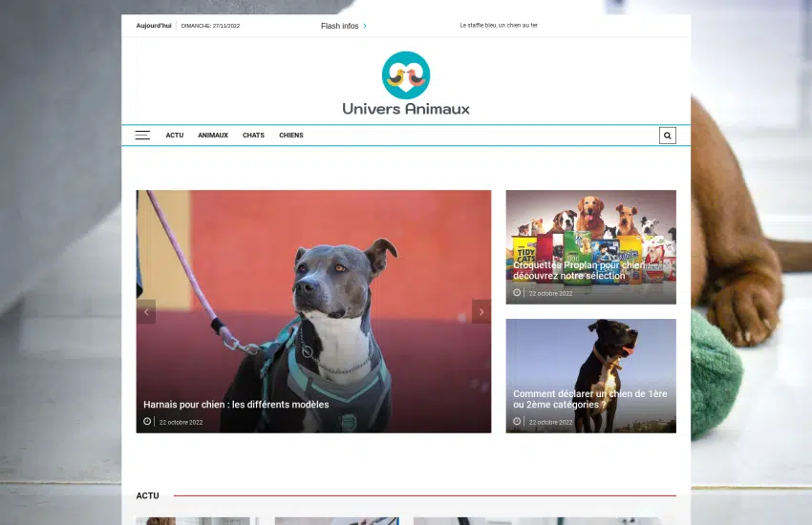Open article Harnais pour chien: les différents modèles
Image resolution: width=812 pixels, height=525 pixels.
click(236, 405)
